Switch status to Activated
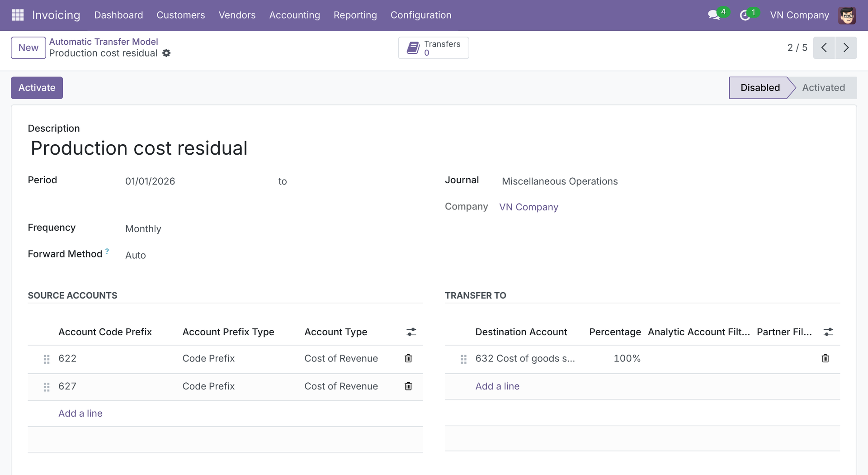868x475 pixels. tap(823, 88)
